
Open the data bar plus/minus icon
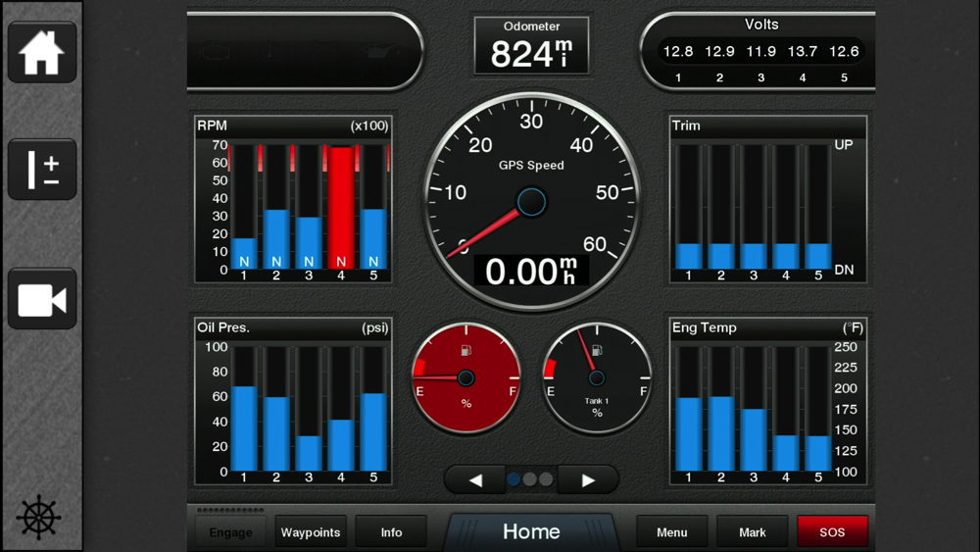click(x=42, y=170)
